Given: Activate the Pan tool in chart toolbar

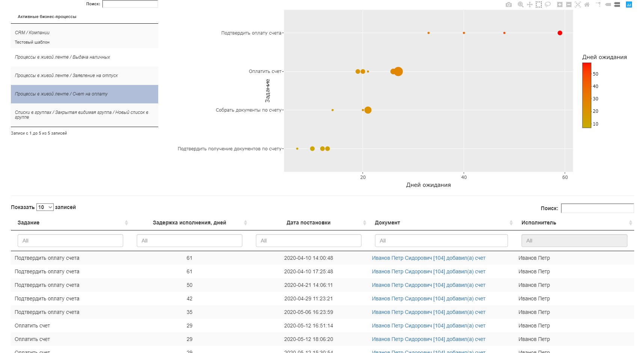Looking at the screenshot, I should pyautogui.click(x=529, y=5).
